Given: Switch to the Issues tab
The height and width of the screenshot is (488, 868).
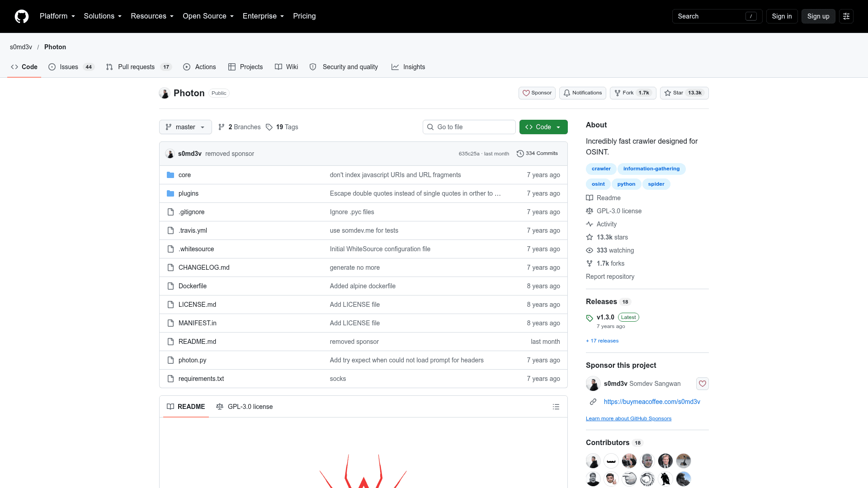Looking at the screenshot, I should click(71, 67).
